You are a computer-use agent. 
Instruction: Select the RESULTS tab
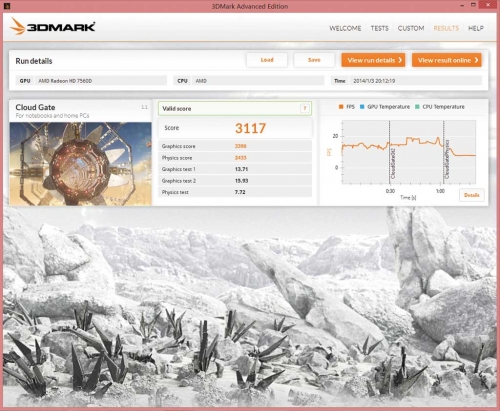446,28
